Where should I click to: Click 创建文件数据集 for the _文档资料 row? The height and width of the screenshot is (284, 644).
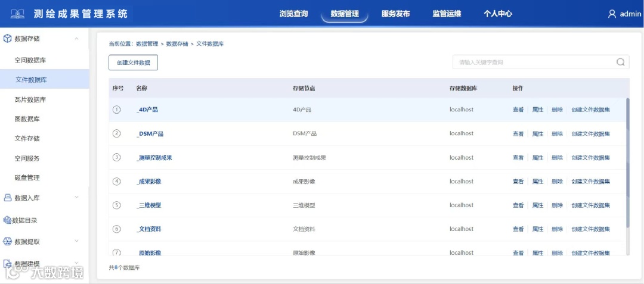[590, 229]
